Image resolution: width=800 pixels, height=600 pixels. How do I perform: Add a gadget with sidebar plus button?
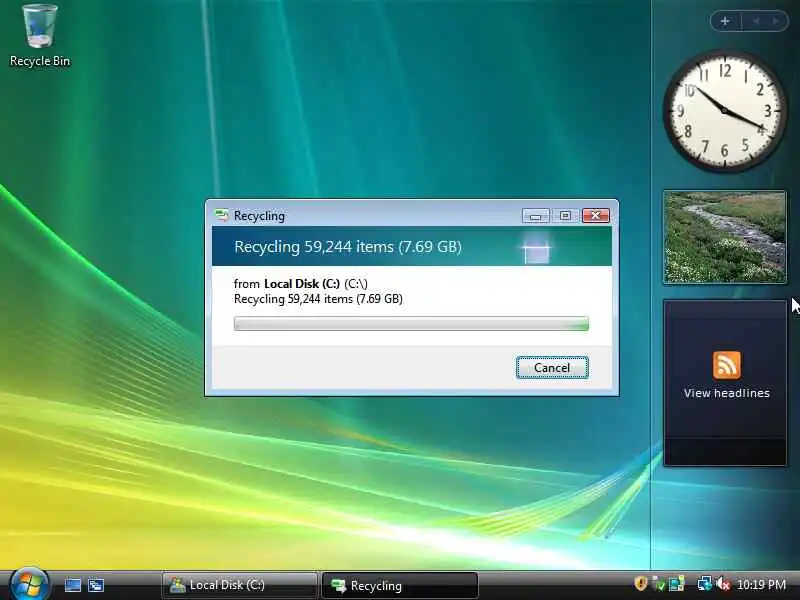pyautogui.click(x=725, y=21)
